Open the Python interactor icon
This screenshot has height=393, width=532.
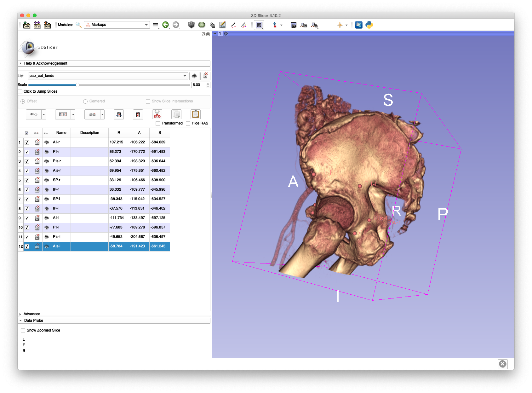coord(369,25)
